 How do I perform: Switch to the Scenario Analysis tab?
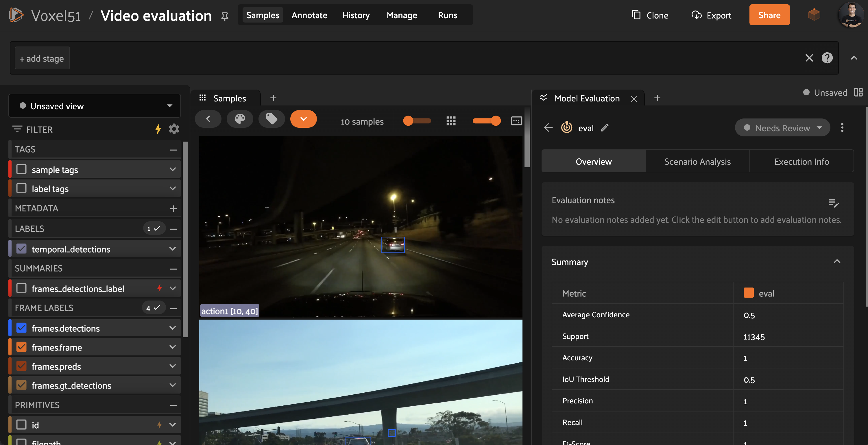(x=697, y=161)
